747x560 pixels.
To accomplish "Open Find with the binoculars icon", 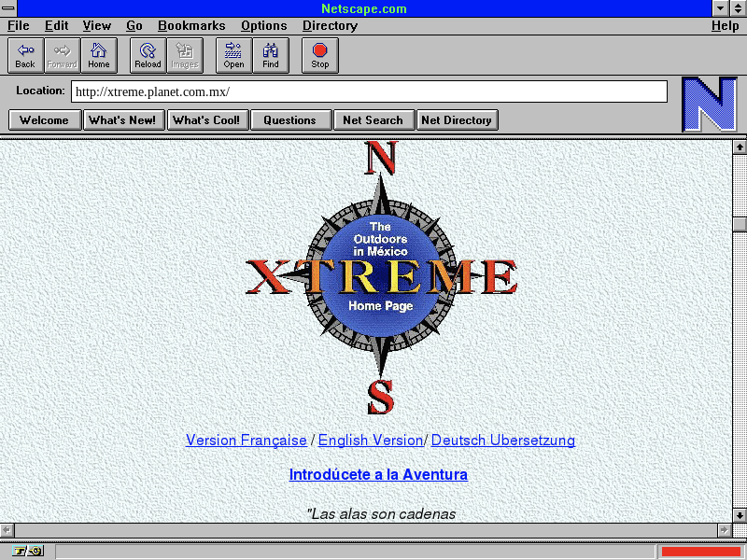I will click(271, 55).
